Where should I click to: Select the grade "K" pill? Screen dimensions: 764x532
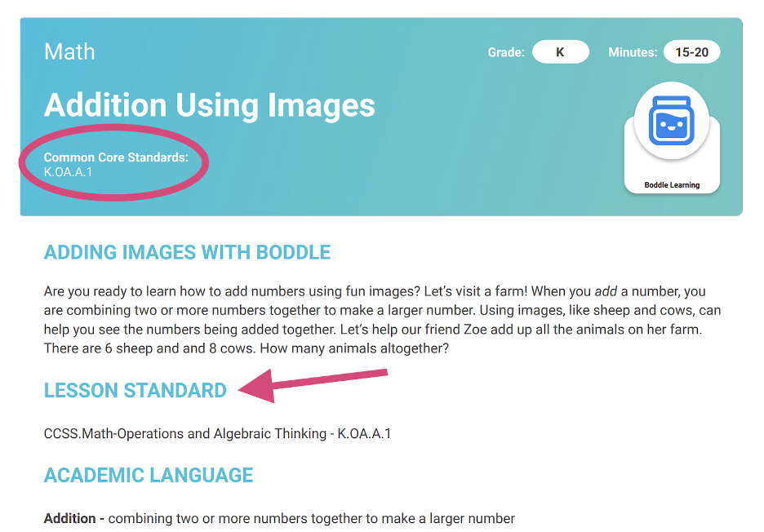pos(560,52)
